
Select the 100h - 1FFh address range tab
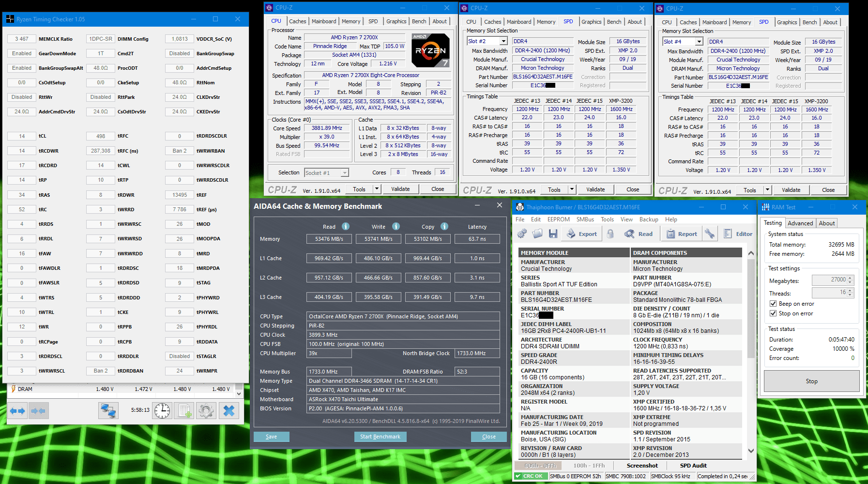coord(589,466)
